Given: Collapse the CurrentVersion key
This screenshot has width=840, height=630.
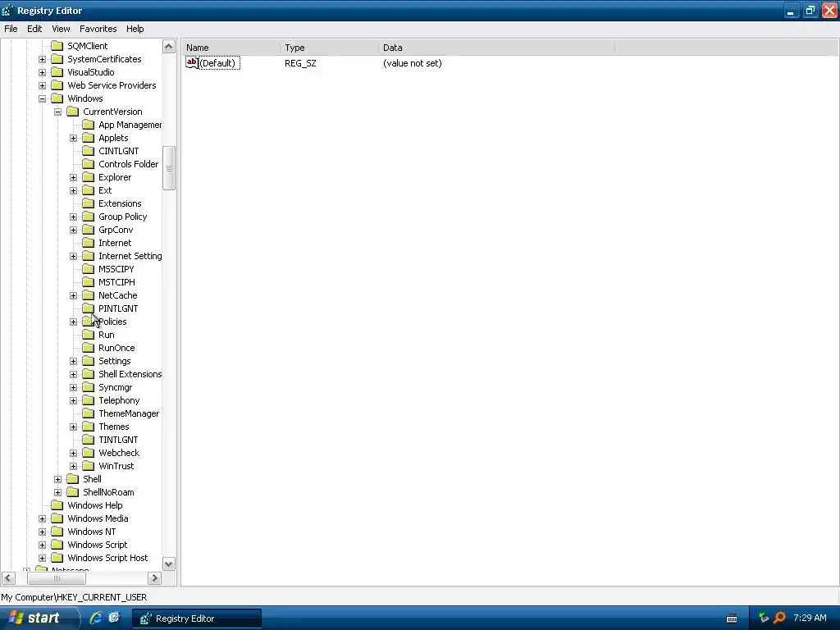Looking at the screenshot, I should [x=58, y=112].
